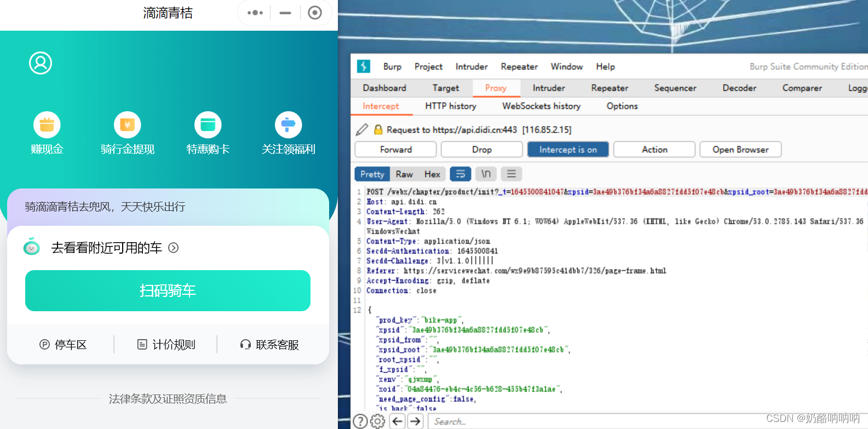Image resolution: width=868 pixels, height=429 pixels.
Task: Open the editor hamburger menu icon
Action: [x=511, y=174]
